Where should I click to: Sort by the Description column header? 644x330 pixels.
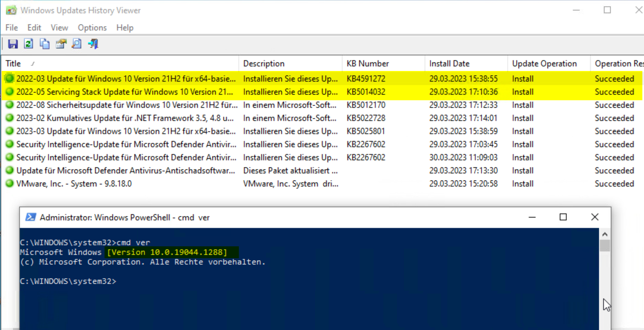(290, 64)
